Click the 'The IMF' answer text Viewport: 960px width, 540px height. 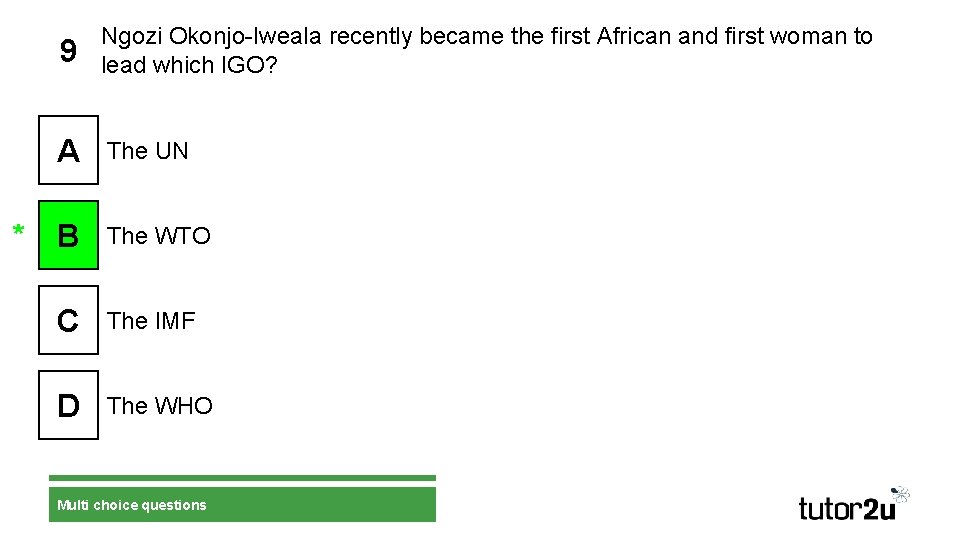[151, 321]
